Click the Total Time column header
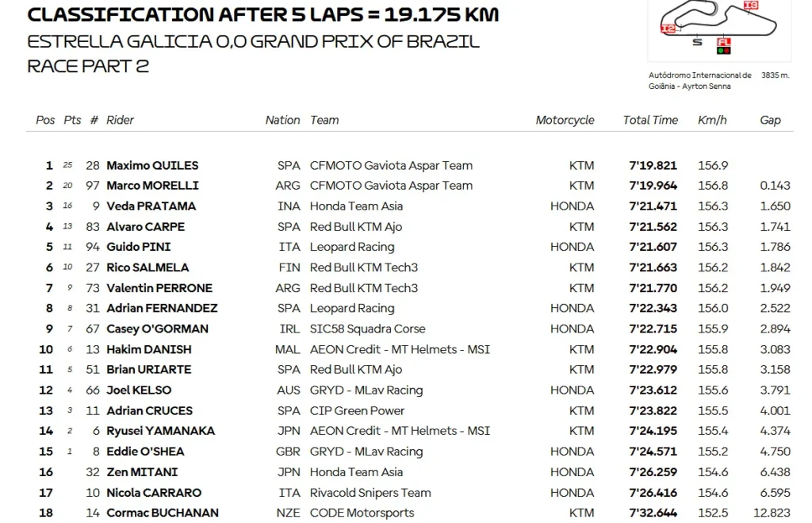Viewport: 812px width, 523px height. click(x=650, y=120)
